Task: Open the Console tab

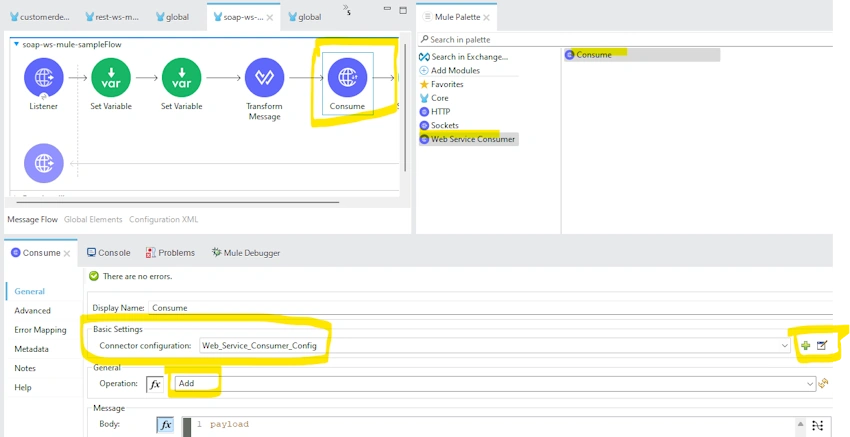Action: (x=108, y=253)
